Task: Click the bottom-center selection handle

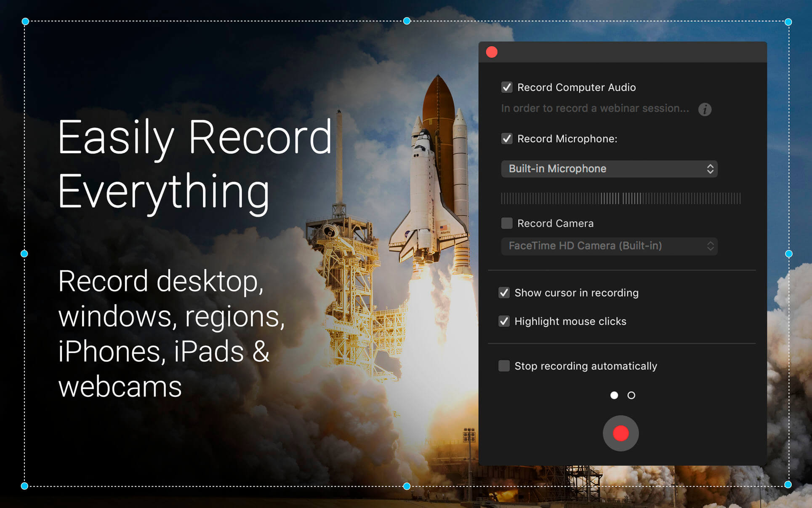Action: (x=407, y=486)
